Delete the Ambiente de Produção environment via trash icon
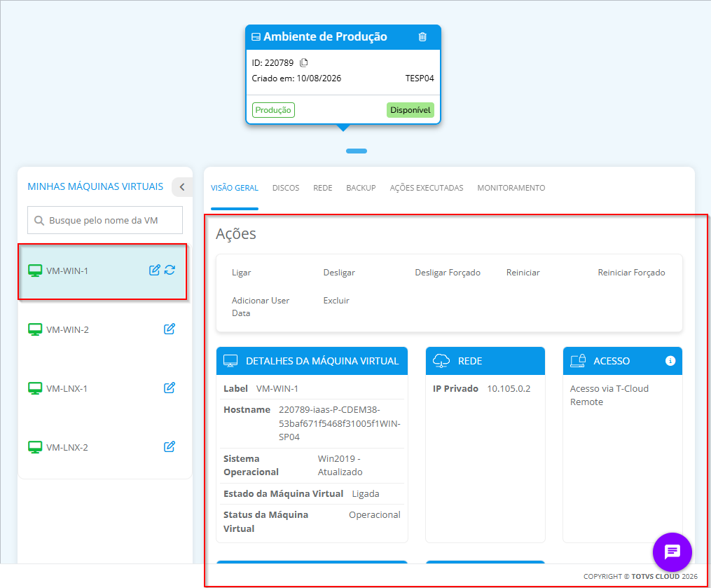This screenshot has width=711, height=588. (x=422, y=36)
